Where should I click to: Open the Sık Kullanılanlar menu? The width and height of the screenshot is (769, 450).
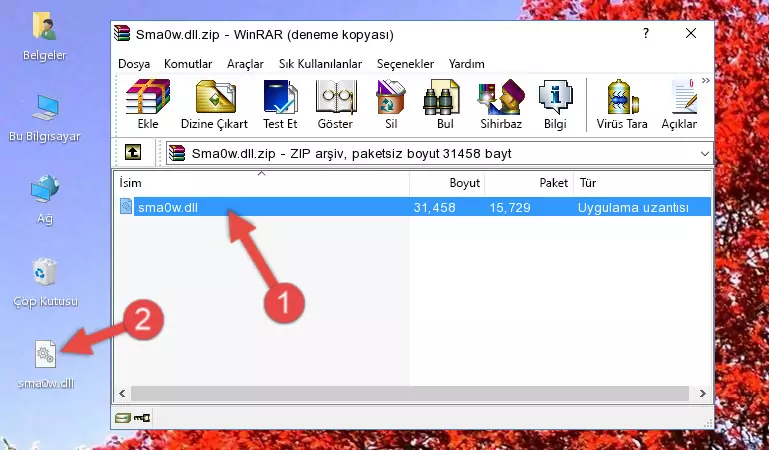click(x=320, y=64)
